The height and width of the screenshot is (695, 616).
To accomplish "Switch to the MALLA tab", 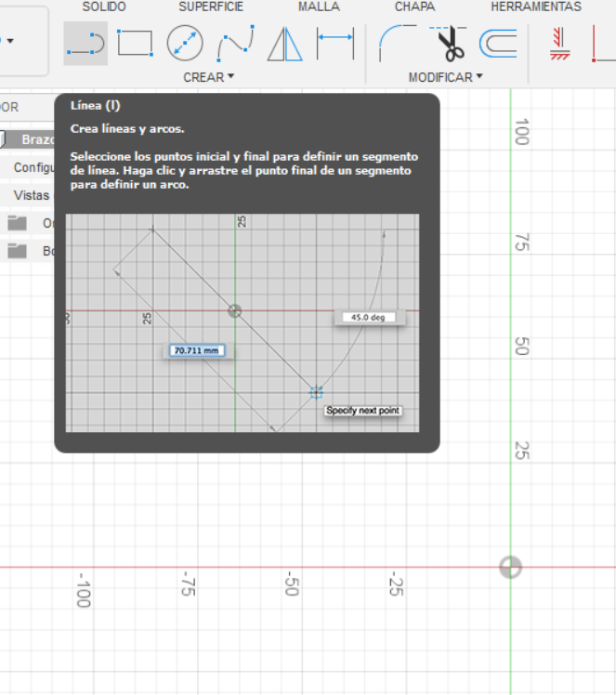I will tap(319, 7).
